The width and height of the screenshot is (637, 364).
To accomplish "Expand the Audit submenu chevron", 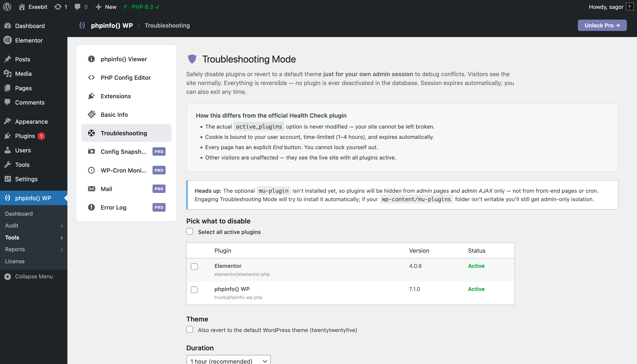I will coord(62,226).
